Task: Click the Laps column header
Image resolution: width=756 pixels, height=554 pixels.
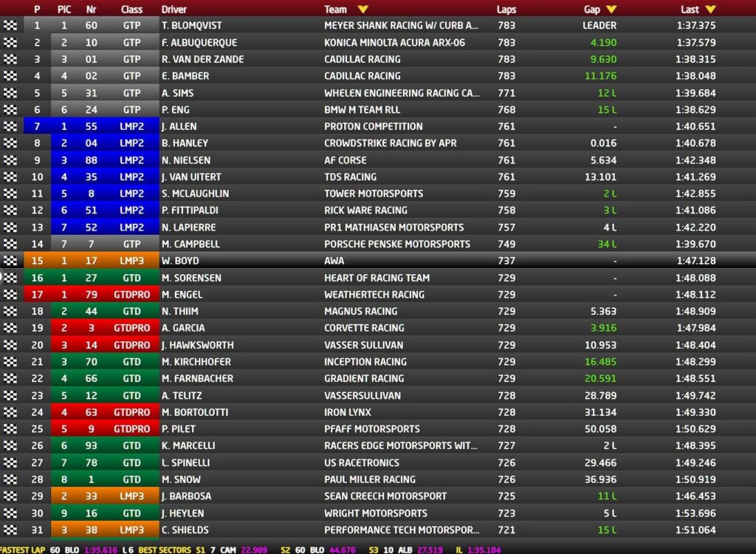Action: pyautogui.click(x=506, y=9)
